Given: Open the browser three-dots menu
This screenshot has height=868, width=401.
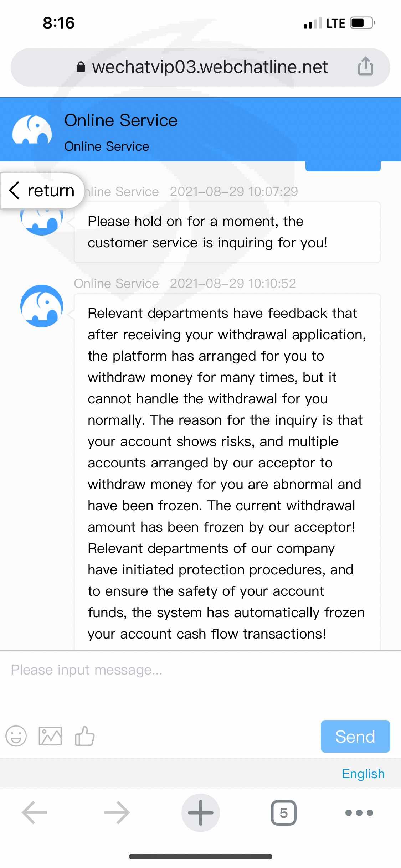Looking at the screenshot, I should pos(359,813).
